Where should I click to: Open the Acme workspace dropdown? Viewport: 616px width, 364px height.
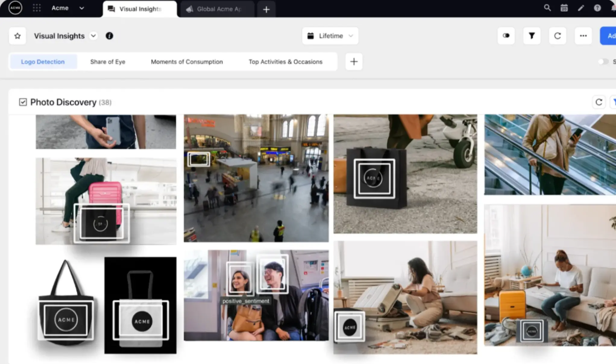pyautogui.click(x=81, y=8)
